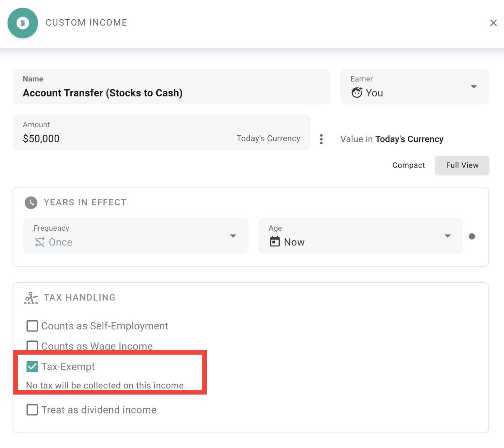The height and width of the screenshot is (448, 504).
Task: Click the gray dot beside the Age field
Action: (x=472, y=236)
